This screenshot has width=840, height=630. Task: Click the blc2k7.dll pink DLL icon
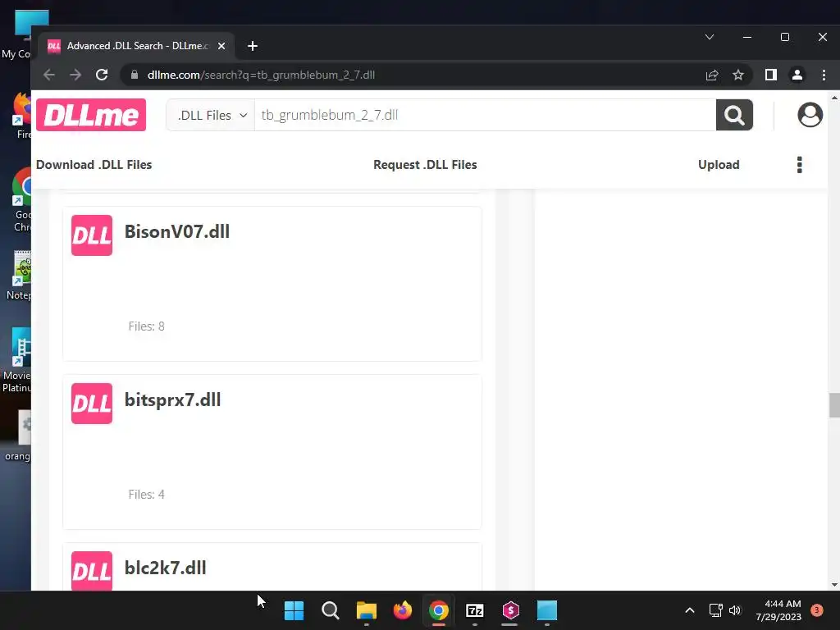92,571
